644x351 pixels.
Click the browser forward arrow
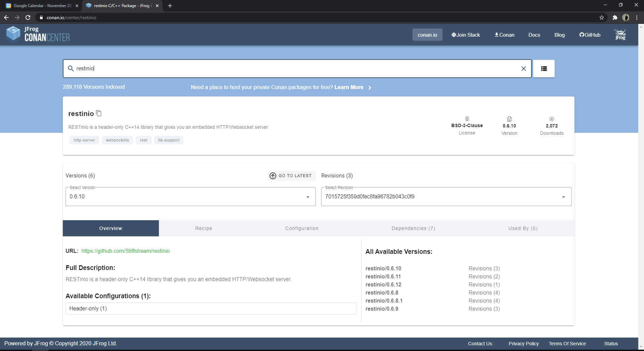[17, 17]
